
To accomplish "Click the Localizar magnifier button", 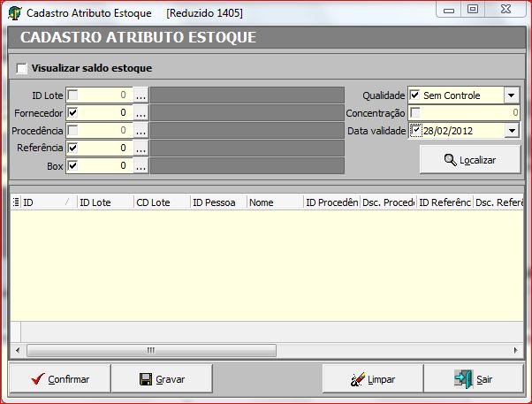I will pyautogui.click(x=469, y=160).
